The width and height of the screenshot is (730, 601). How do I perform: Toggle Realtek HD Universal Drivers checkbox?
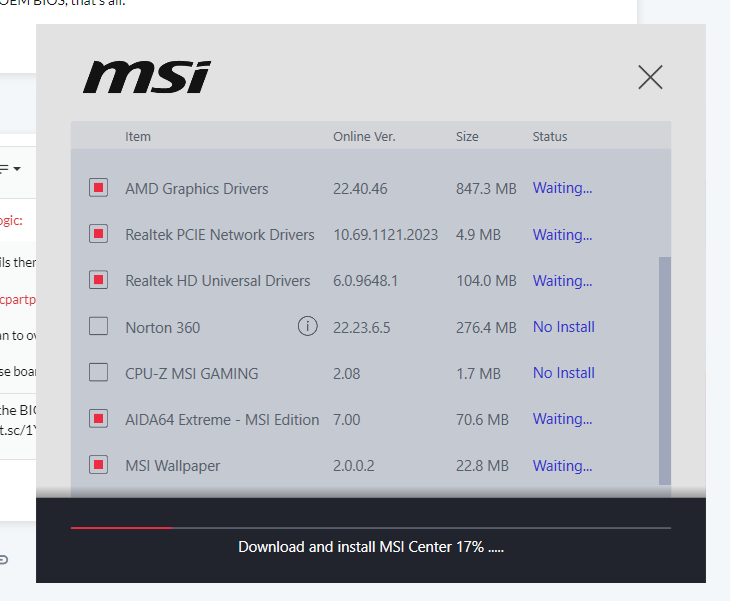click(x=98, y=280)
